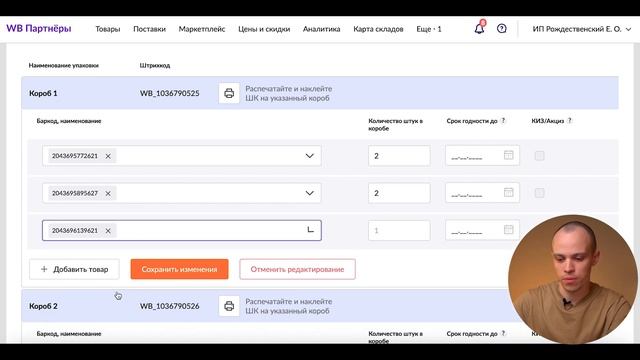Image resolution: width=640 pixels, height=360 pixels.
Task: Click expiry date field for 2043696139621
Action: coord(482,230)
